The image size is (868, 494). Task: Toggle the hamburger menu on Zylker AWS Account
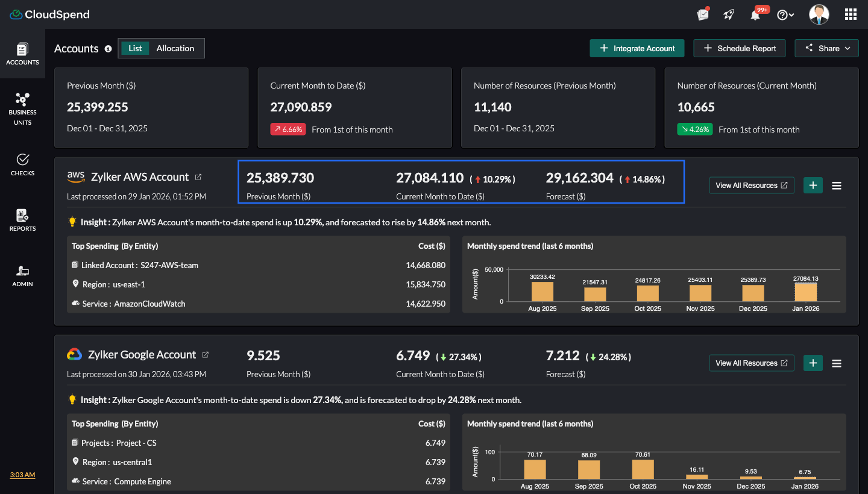point(837,186)
